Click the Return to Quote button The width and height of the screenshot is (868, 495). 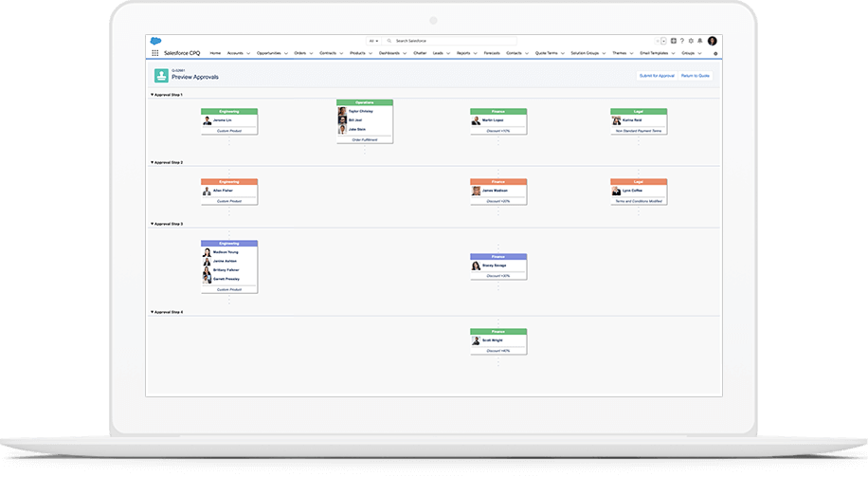point(696,75)
